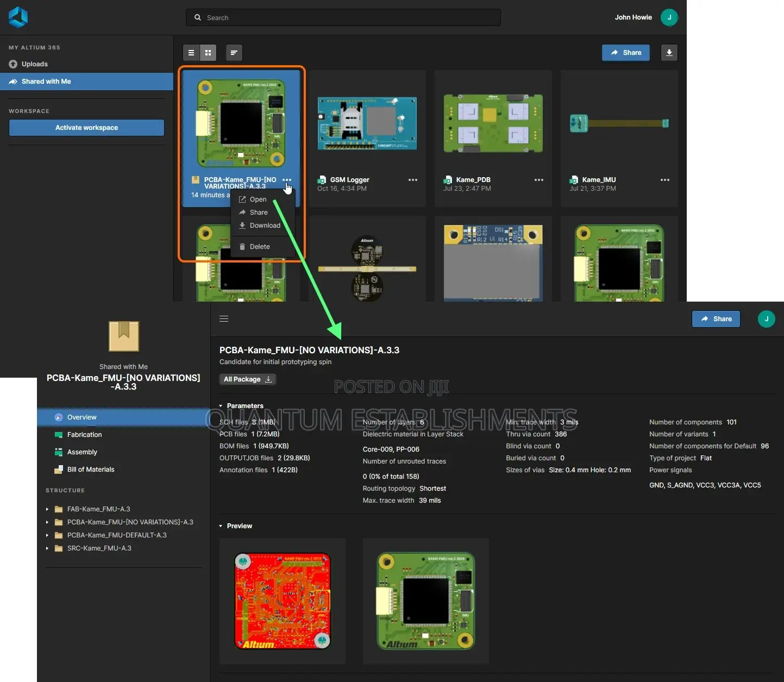The width and height of the screenshot is (784, 682).
Task: Open Uploads in the sidebar
Action: pyautogui.click(x=35, y=64)
